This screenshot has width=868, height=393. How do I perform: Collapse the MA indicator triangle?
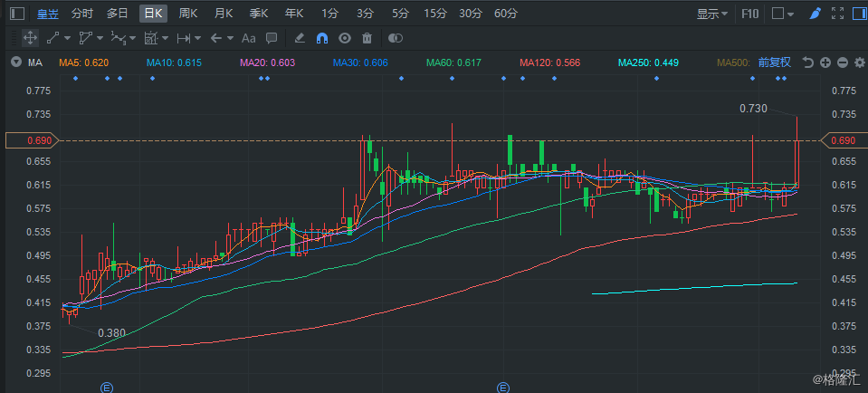(15, 62)
